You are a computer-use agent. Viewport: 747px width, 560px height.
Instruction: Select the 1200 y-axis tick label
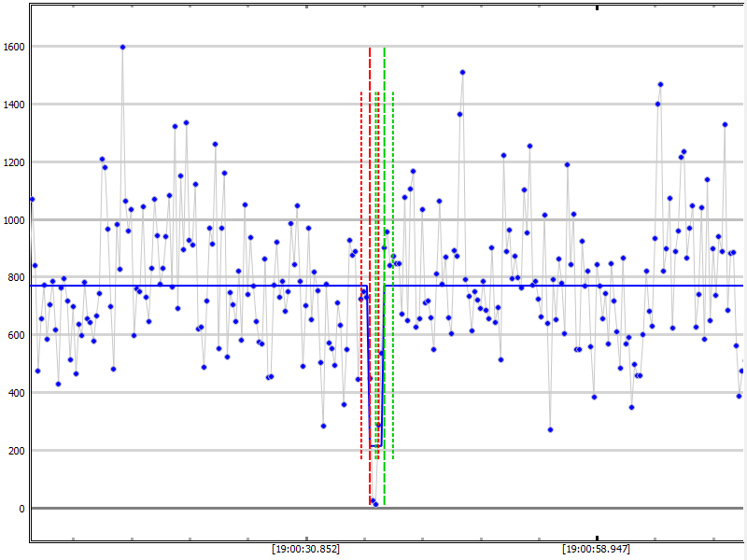[x=14, y=161]
